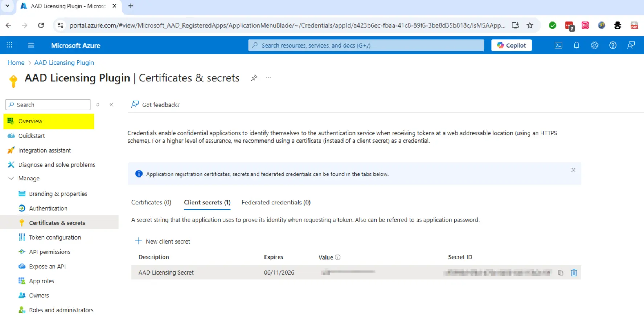
Task: Collapse the left navigation pane
Action: pos(111,105)
